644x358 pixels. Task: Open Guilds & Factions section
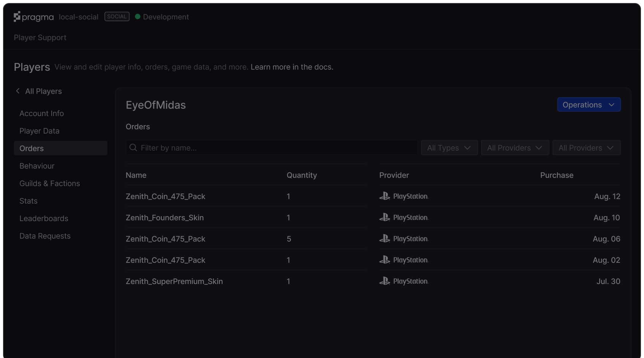coord(50,184)
